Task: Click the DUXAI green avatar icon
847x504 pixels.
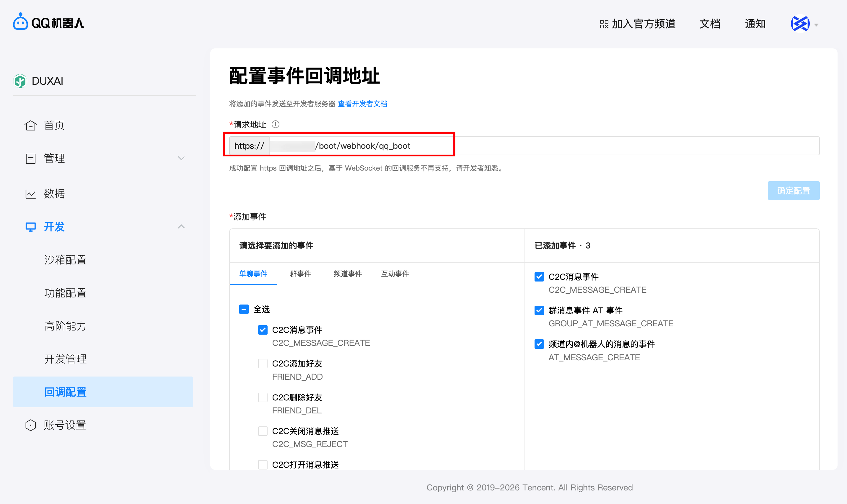Action: [20, 81]
